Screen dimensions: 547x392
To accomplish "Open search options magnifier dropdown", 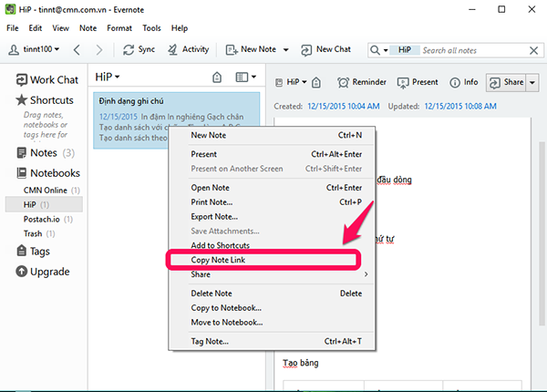I will click(x=379, y=50).
